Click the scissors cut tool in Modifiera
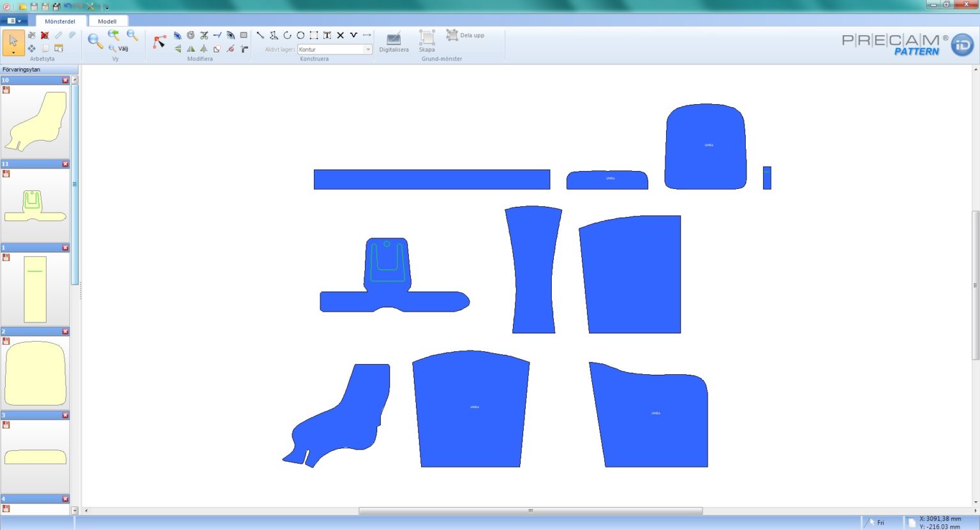The width and height of the screenshot is (980, 530). (x=204, y=35)
